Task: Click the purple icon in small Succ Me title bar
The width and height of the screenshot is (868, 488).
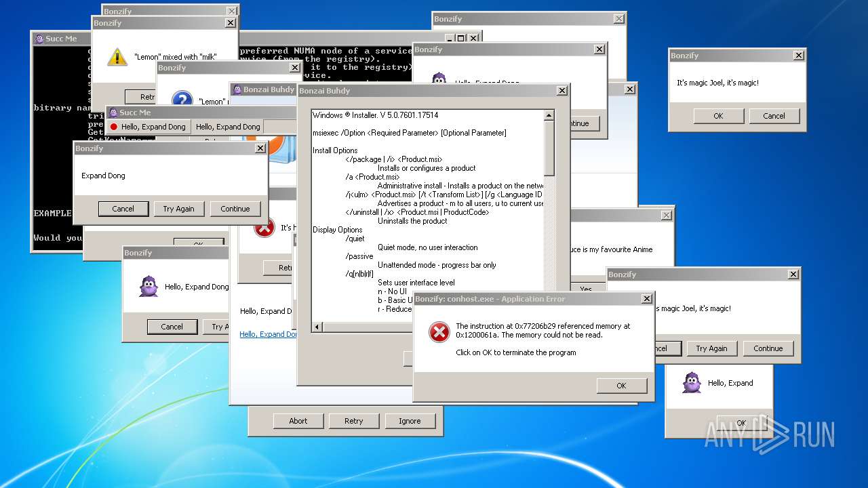Action: coord(113,113)
